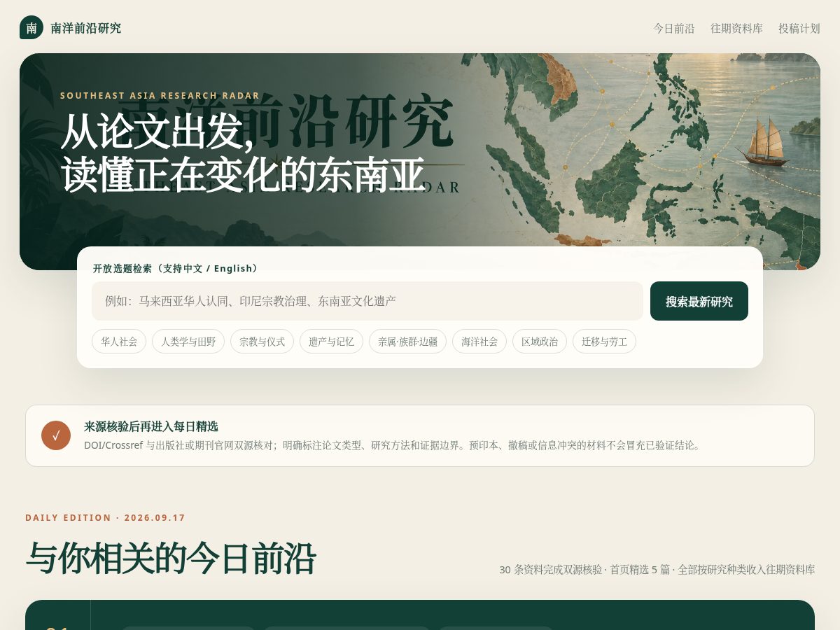Screen dimensions: 840x630
Task: Open the 南洋前沿研究 site title link
Action: 86,28
